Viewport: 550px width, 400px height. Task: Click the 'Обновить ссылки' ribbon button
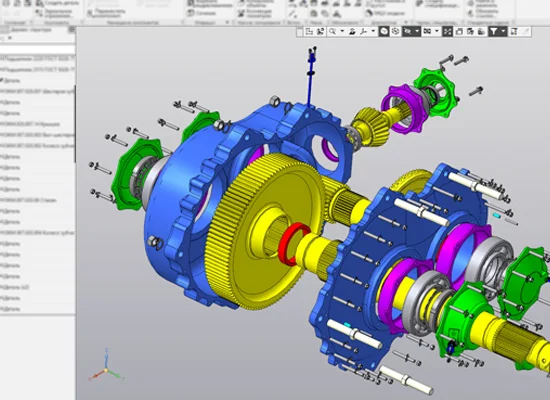[483, 13]
